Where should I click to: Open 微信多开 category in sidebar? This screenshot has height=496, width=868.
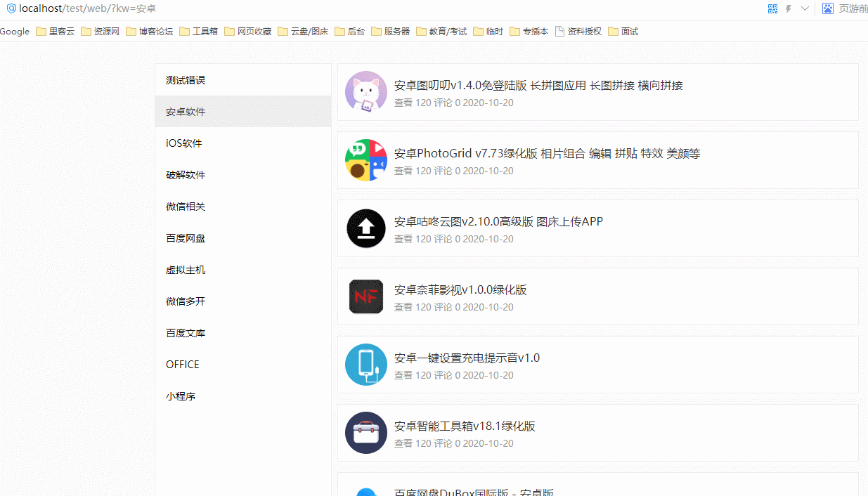click(186, 301)
